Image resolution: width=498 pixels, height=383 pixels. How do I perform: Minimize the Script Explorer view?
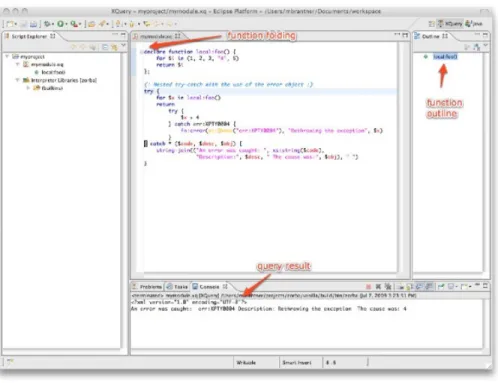pos(115,35)
